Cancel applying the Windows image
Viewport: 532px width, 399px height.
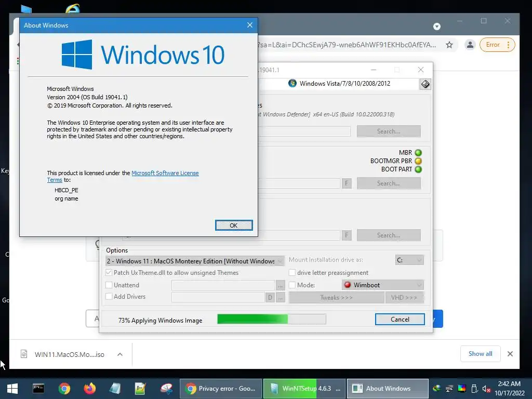click(x=400, y=320)
